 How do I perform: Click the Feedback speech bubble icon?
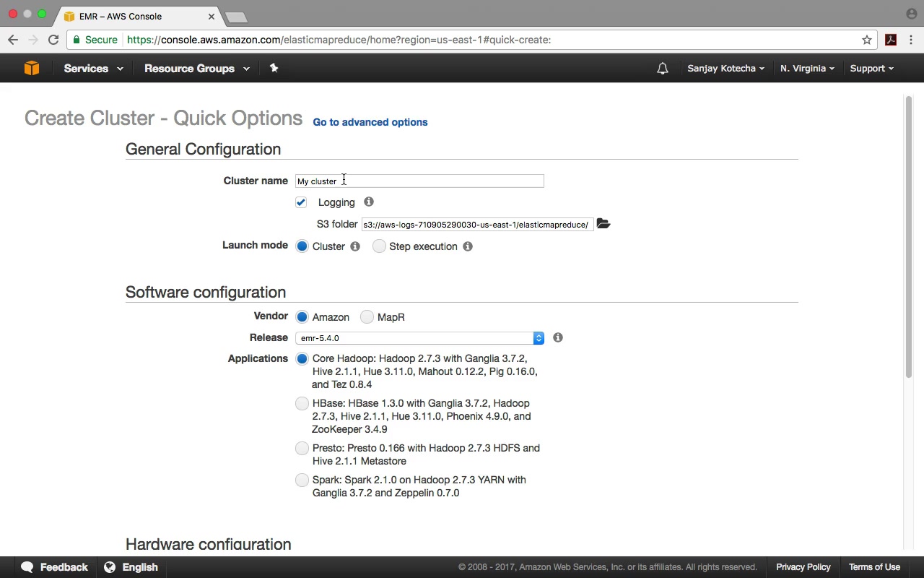pos(27,567)
